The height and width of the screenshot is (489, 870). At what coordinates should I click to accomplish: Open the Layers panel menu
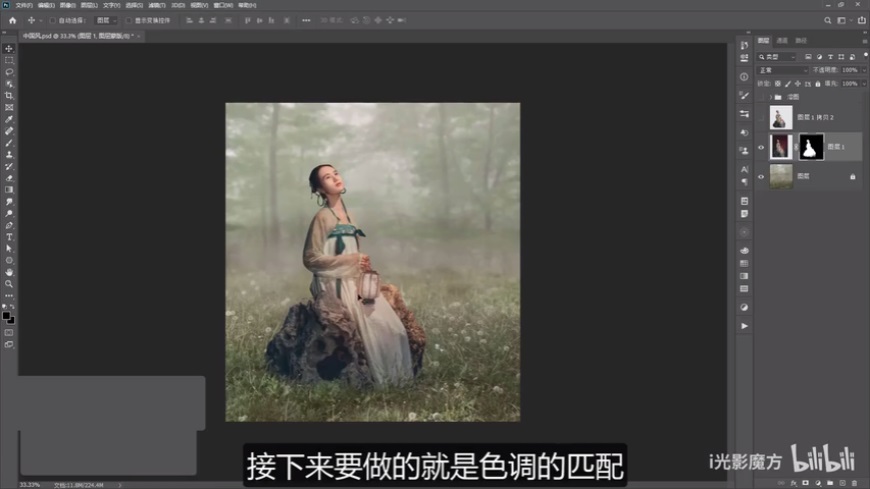864,41
